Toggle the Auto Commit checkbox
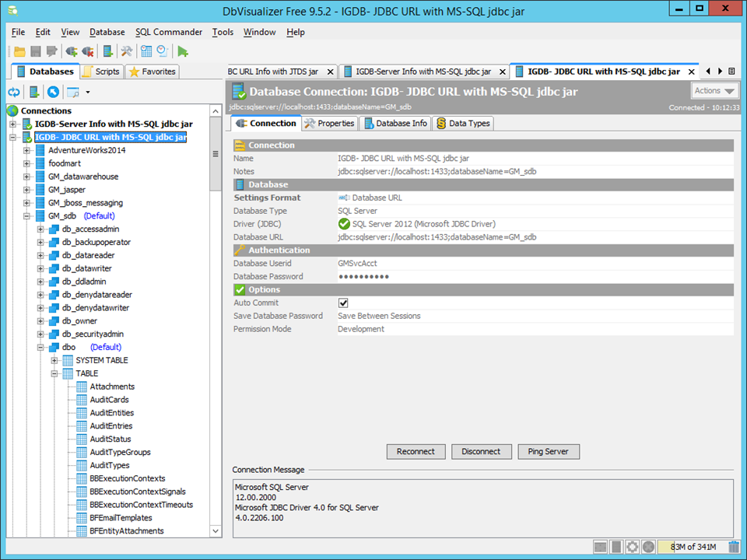Image resolution: width=747 pixels, height=560 pixels. [x=343, y=303]
